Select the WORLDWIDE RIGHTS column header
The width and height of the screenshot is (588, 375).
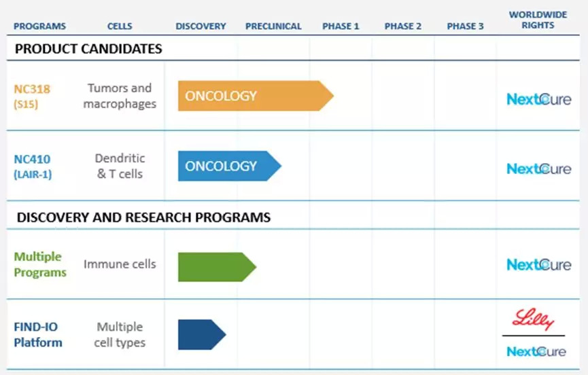pyautogui.click(x=538, y=20)
